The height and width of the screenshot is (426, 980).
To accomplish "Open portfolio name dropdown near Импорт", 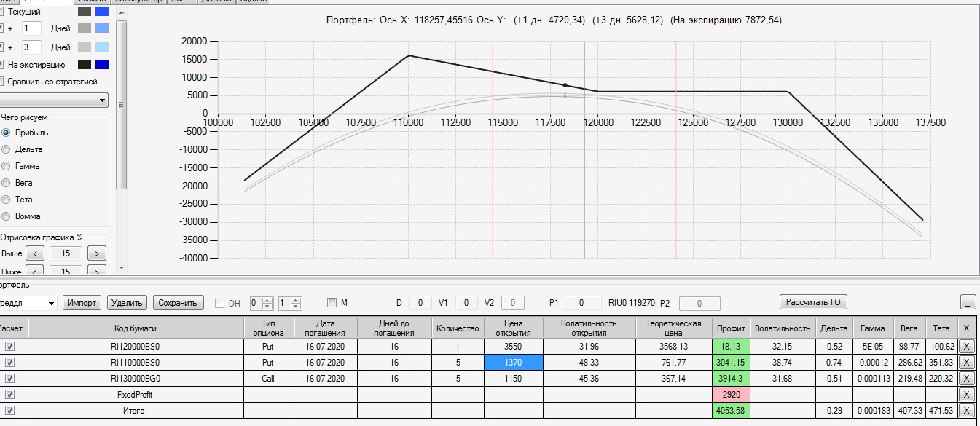I will point(50,303).
